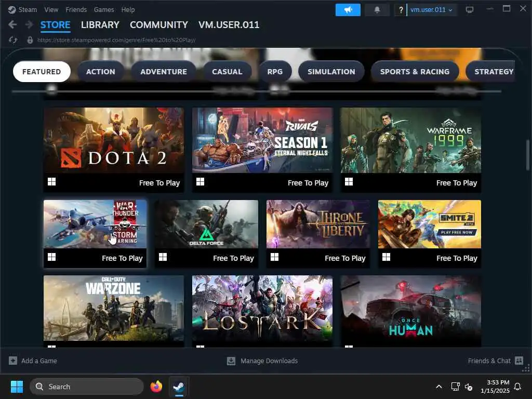532x399 pixels.
Task: Open the Call of Duty Warzone capsule
Action: pos(114,311)
